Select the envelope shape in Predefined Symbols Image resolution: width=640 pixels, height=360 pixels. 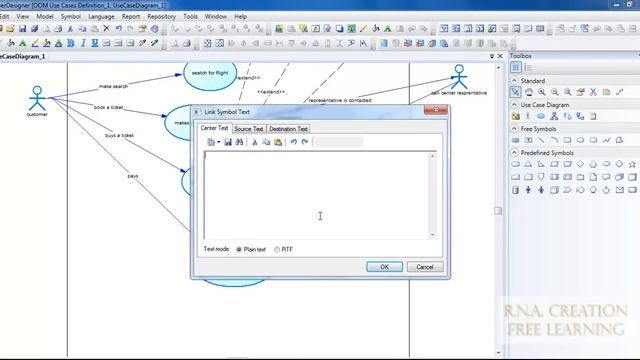620,190
